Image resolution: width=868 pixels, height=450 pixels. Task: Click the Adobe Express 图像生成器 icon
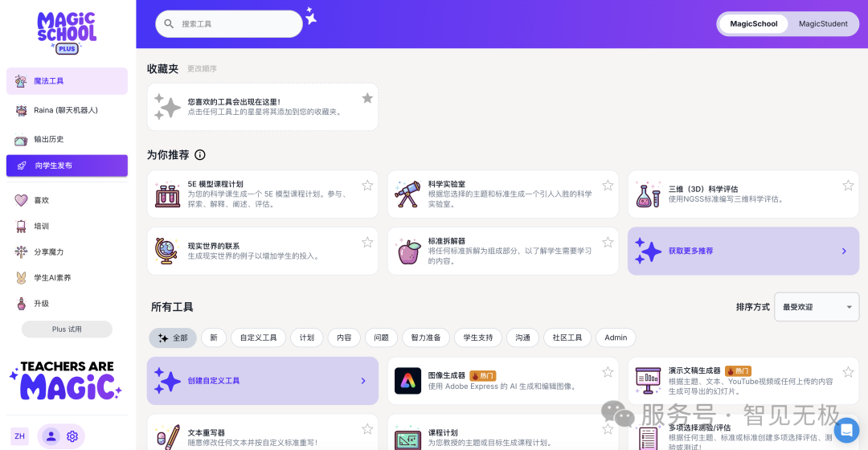[407, 381]
